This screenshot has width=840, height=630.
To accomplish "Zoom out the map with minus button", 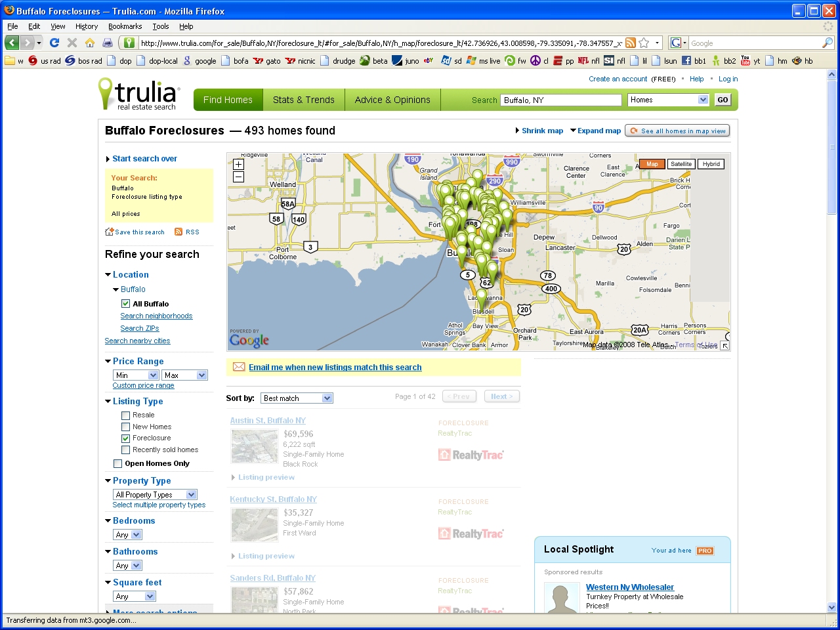I will (238, 177).
